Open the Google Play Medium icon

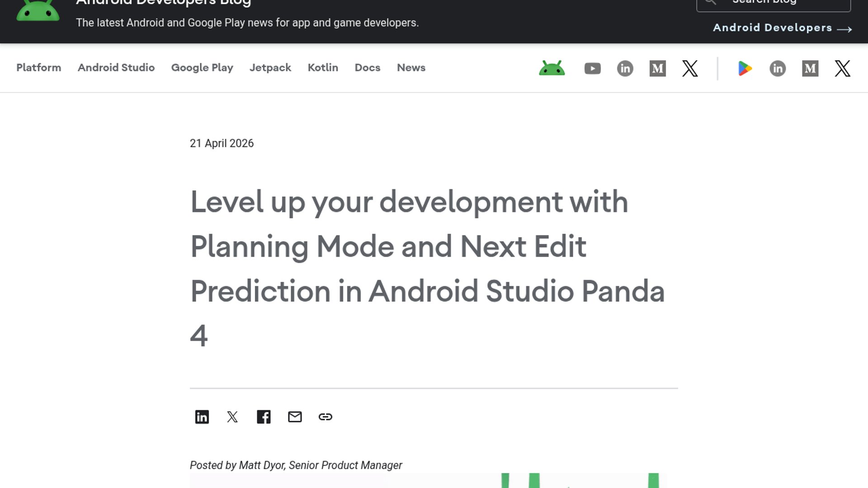coord(810,69)
